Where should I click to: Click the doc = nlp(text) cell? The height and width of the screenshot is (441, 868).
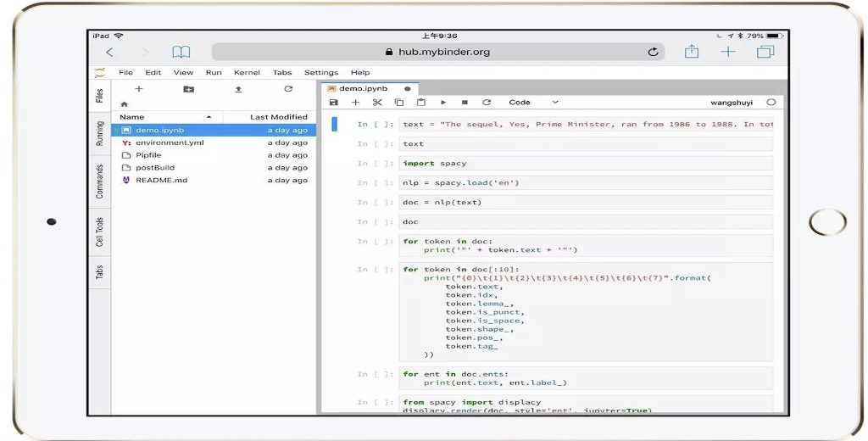(586, 202)
